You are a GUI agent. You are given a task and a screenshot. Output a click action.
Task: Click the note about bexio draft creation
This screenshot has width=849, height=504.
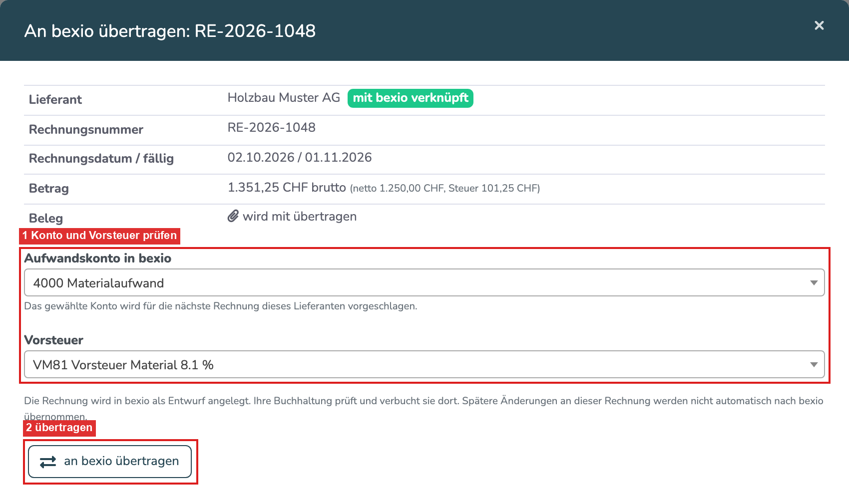(x=424, y=408)
